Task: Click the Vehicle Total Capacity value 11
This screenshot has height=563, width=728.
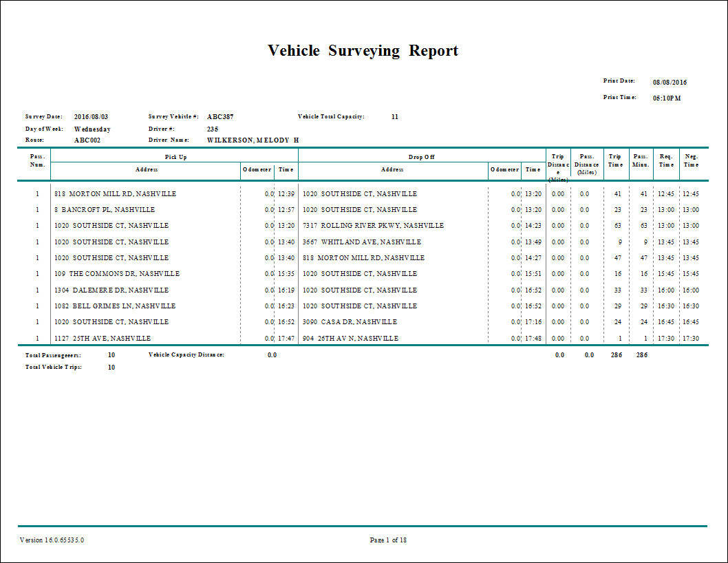Action: click(394, 116)
